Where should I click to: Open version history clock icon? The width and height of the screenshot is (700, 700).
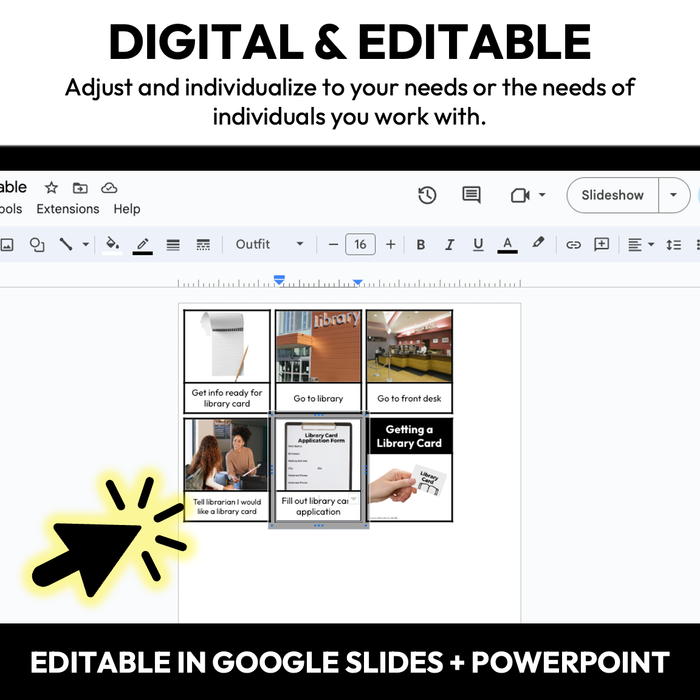tap(427, 195)
